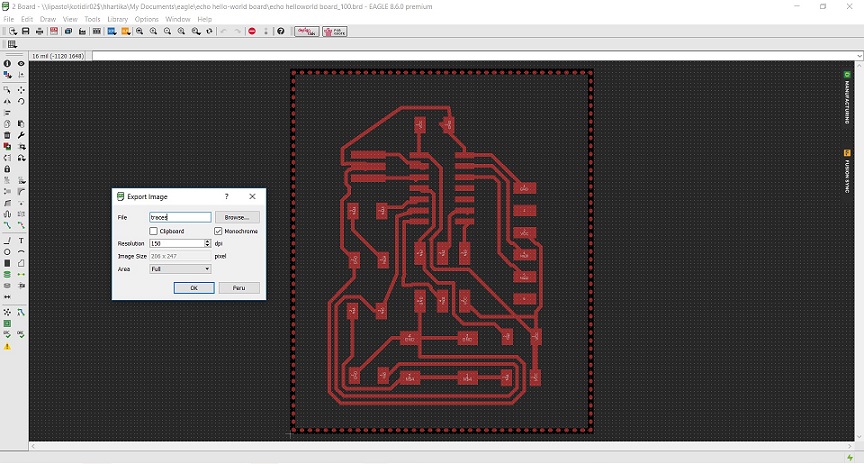
Task: Open the Help question mark icon in toolbar
Action: pyautogui.click(x=280, y=31)
